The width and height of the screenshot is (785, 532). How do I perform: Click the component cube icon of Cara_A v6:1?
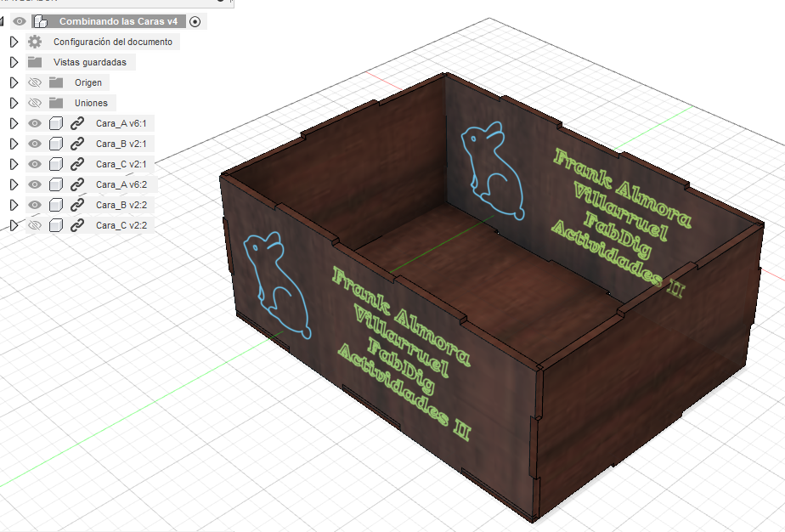click(56, 123)
